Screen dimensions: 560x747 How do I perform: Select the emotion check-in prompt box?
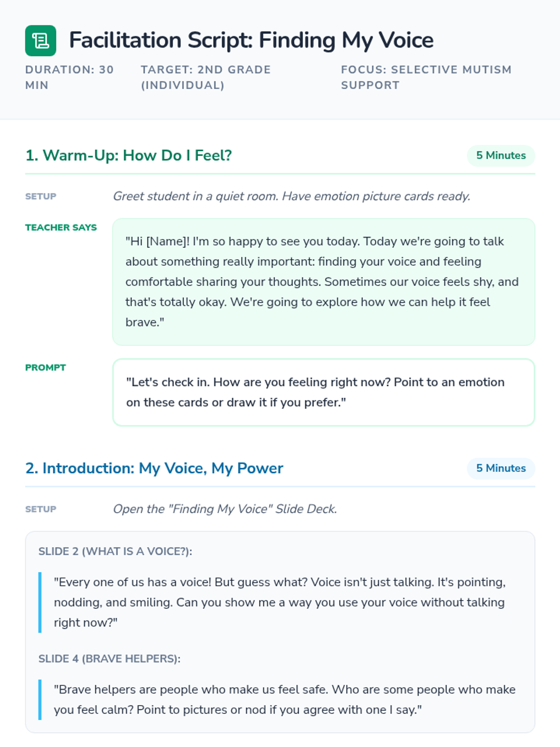point(324,392)
